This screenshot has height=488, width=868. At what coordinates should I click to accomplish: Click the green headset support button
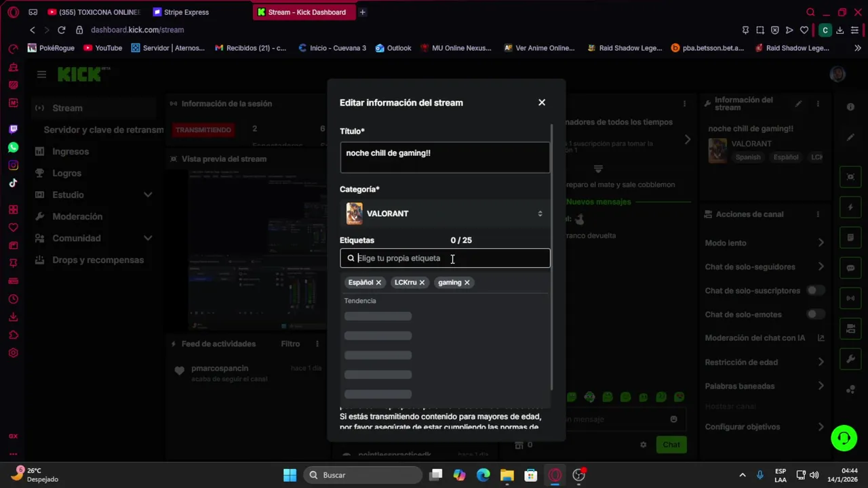click(844, 438)
